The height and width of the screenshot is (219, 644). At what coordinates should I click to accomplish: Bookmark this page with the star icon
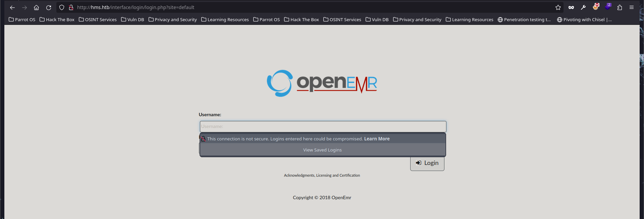tap(558, 7)
